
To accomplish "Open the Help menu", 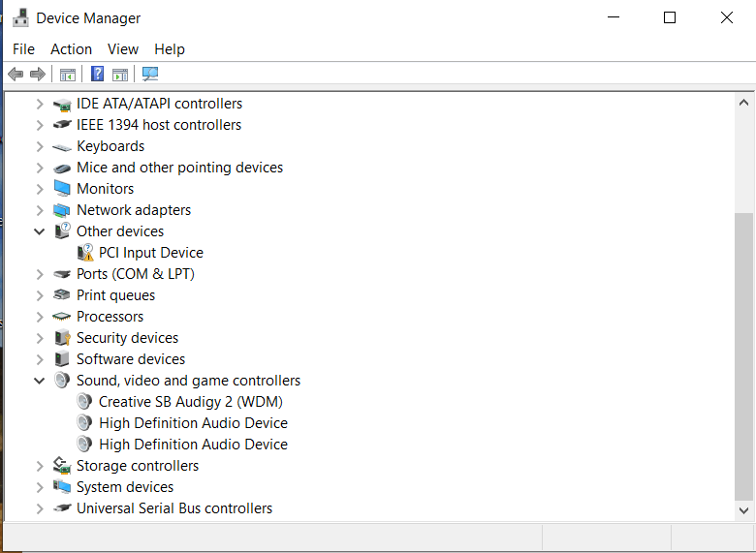I will point(170,49).
